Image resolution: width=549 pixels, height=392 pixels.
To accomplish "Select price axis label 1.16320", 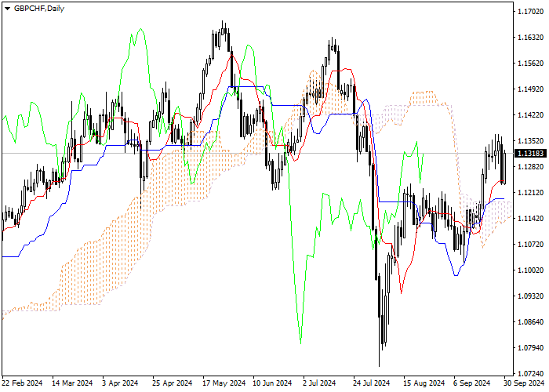I will 530,38.
